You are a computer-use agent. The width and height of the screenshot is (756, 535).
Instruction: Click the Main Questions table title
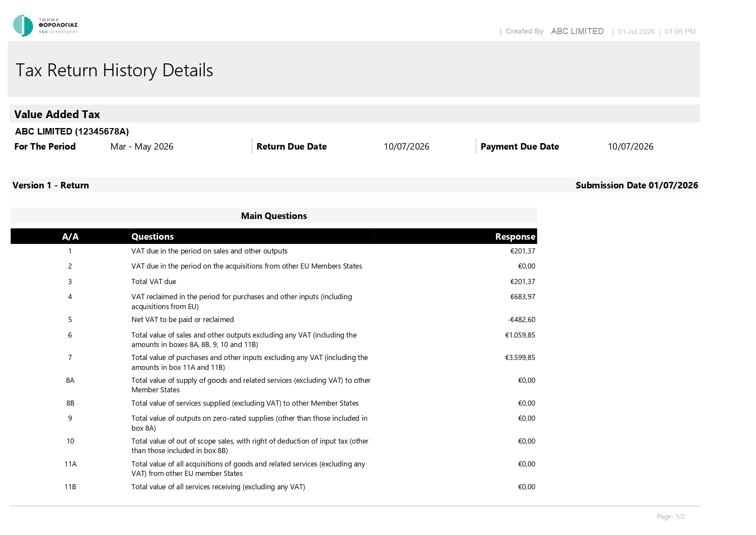click(x=274, y=216)
